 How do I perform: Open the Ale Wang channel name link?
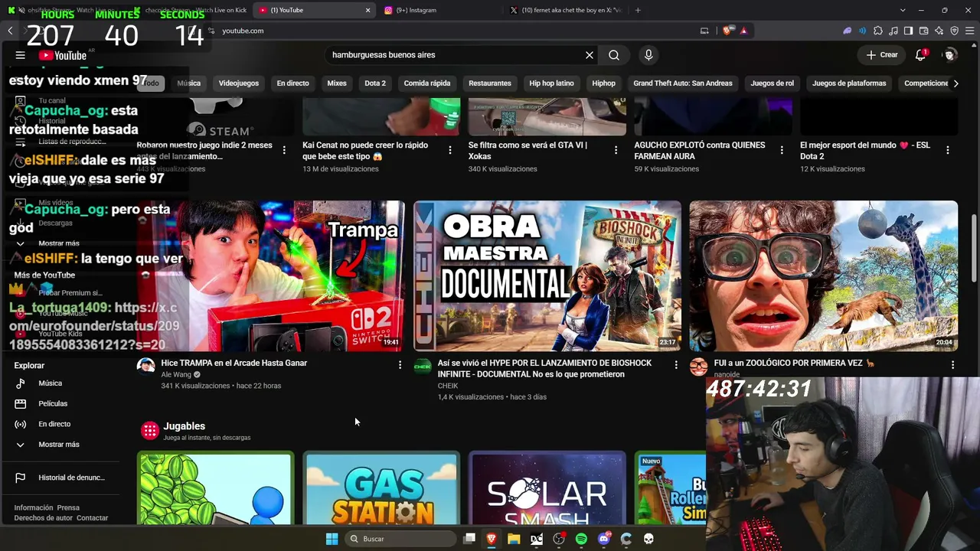[x=176, y=375]
